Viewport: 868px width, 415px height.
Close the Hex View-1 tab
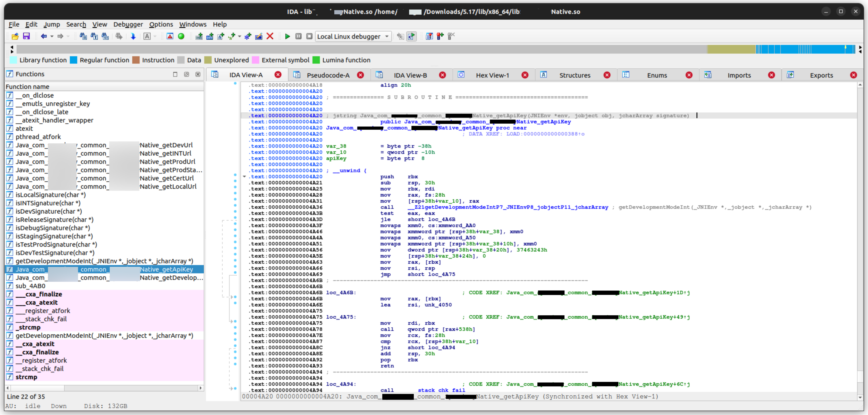(525, 75)
